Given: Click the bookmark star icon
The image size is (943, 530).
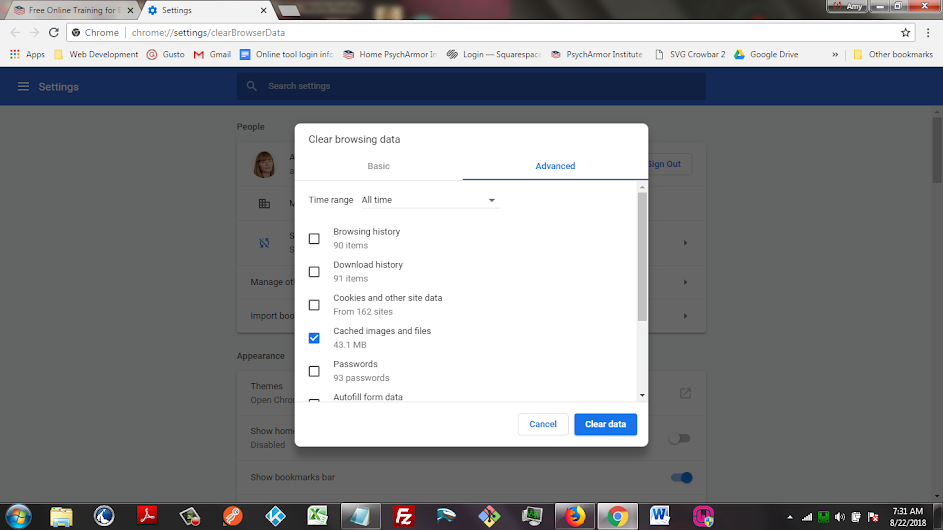Looking at the screenshot, I should point(906,33).
